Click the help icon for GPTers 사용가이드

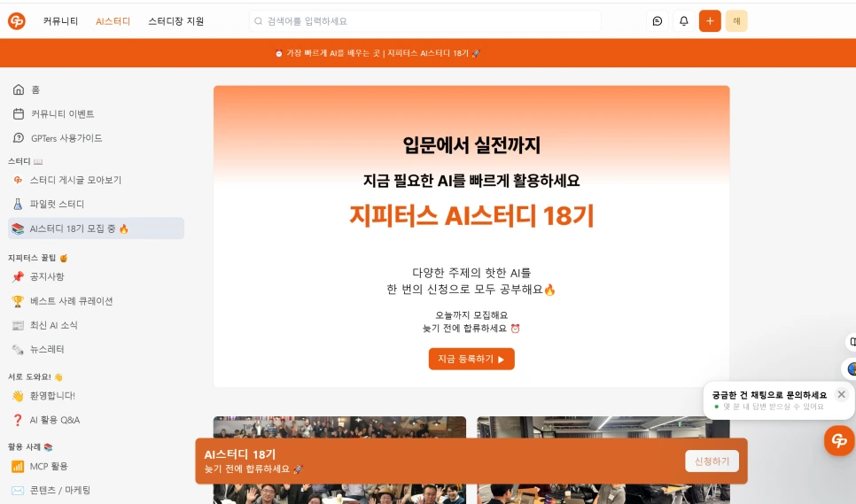19,138
